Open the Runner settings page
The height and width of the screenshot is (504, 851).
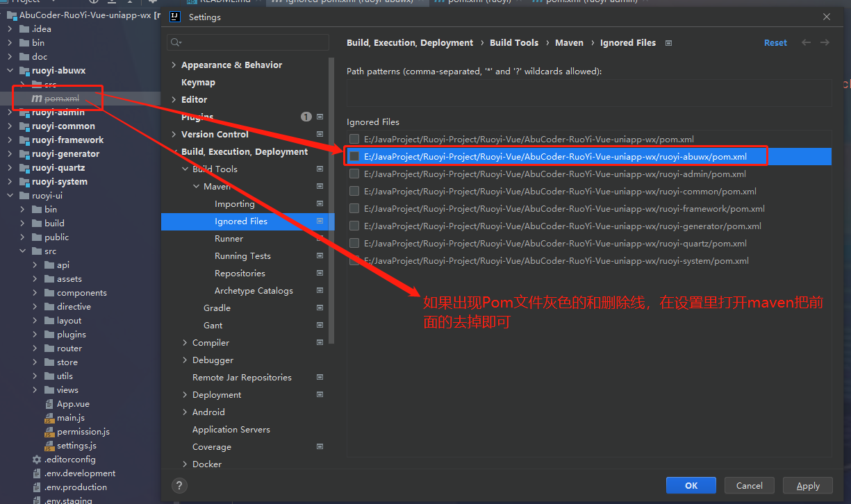click(229, 238)
